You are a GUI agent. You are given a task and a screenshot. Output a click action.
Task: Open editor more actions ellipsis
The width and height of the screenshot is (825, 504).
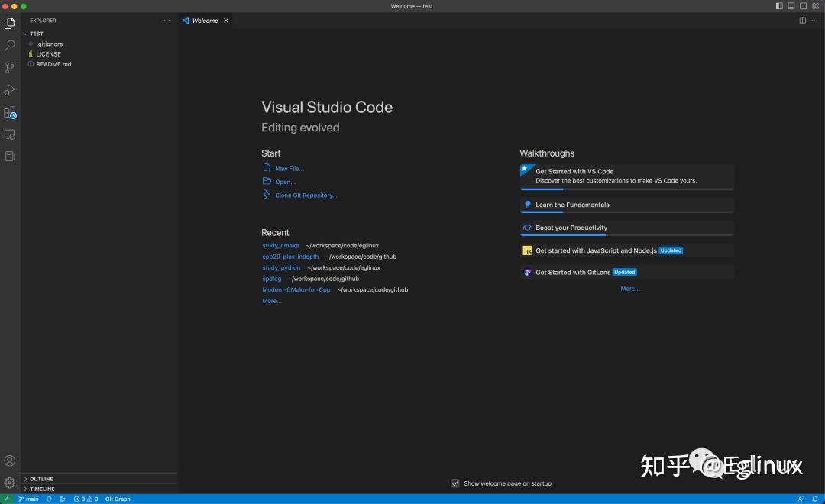coord(814,21)
